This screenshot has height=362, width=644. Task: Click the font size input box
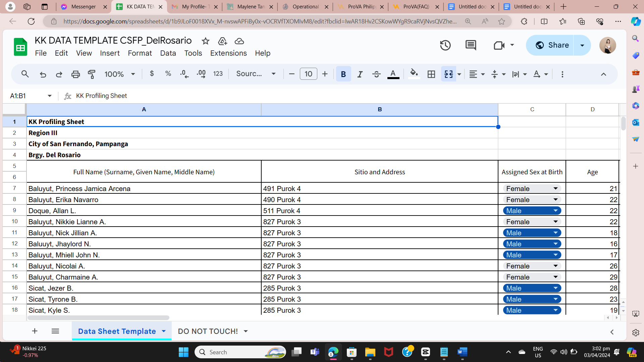(308, 74)
